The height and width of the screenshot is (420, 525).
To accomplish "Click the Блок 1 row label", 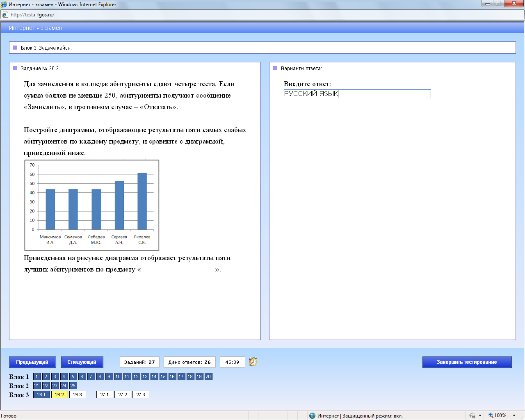I will coord(19,377).
